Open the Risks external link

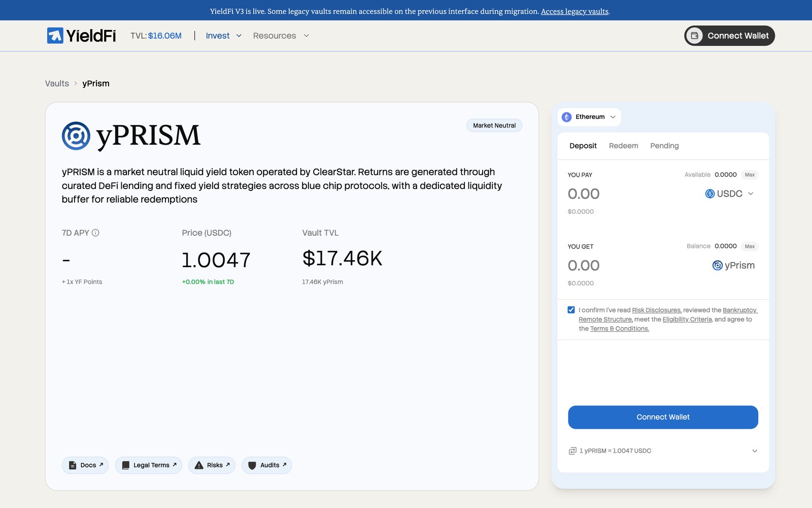click(212, 465)
